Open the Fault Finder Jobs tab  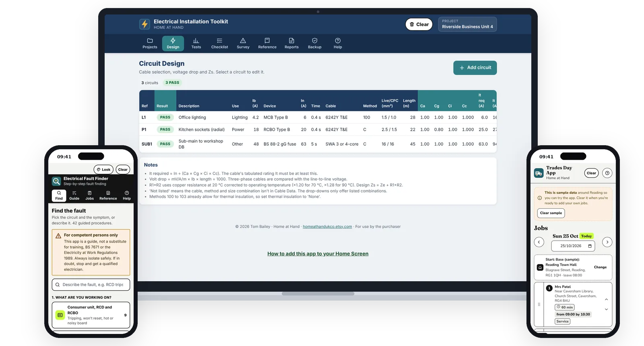point(89,196)
